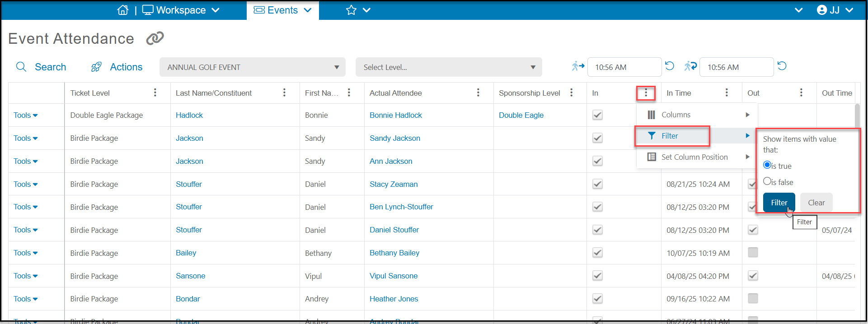
Task: Open the Hadlock constituent link
Action: pyautogui.click(x=189, y=115)
